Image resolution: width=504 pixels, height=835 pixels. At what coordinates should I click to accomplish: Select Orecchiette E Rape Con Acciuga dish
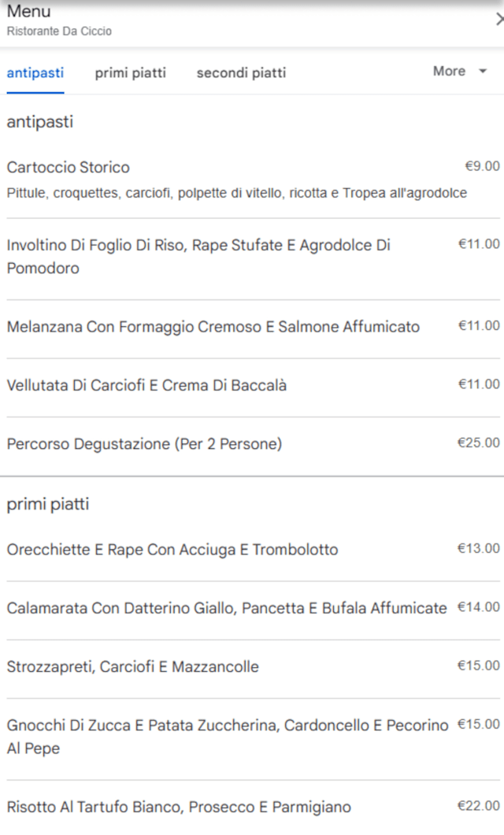click(172, 550)
